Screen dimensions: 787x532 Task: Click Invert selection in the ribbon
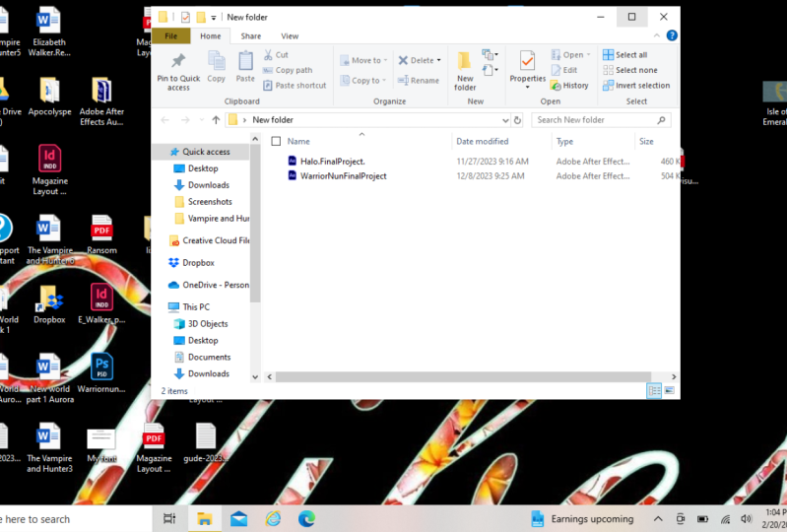tap(635, 86)
